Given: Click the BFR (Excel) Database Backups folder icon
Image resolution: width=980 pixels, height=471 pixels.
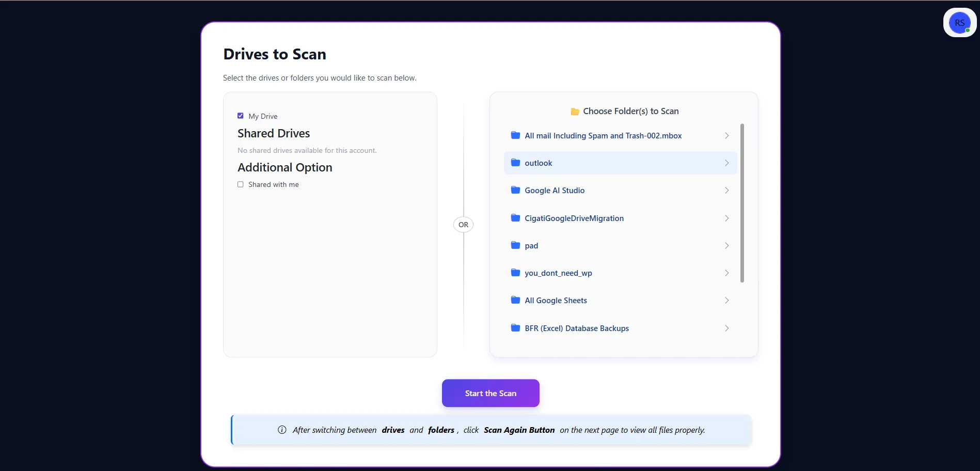Looking at the screenshot, I should pos(515,328).
